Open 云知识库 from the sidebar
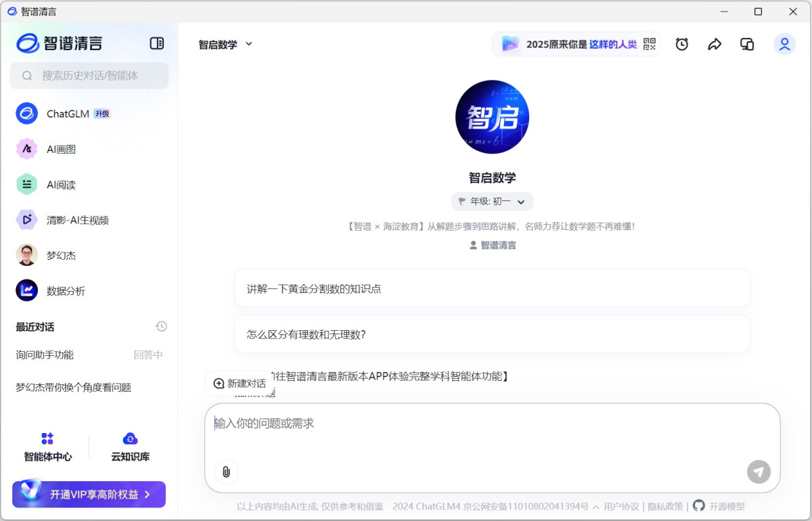Viewport: 812px width, 521px height. (129, 447)
